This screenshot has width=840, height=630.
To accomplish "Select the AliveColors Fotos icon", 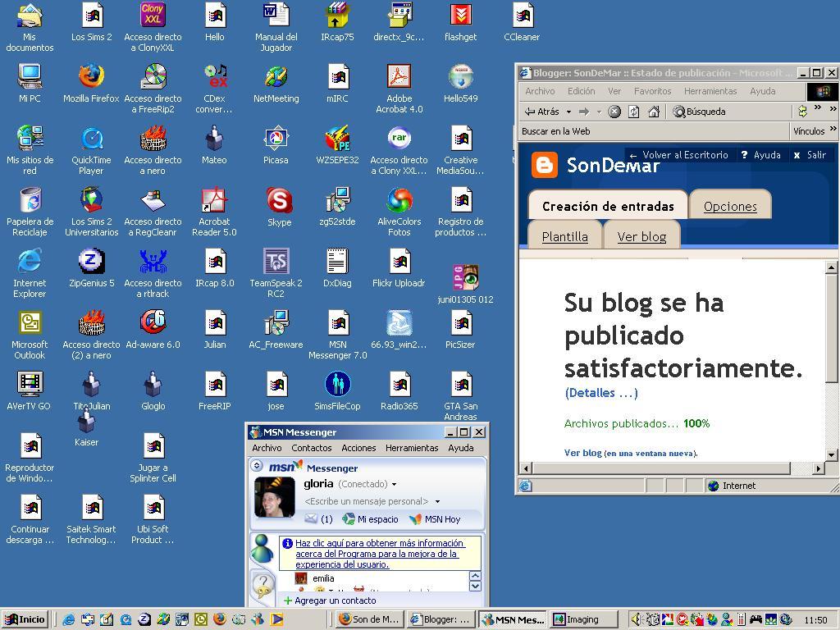I will (399, 212).
